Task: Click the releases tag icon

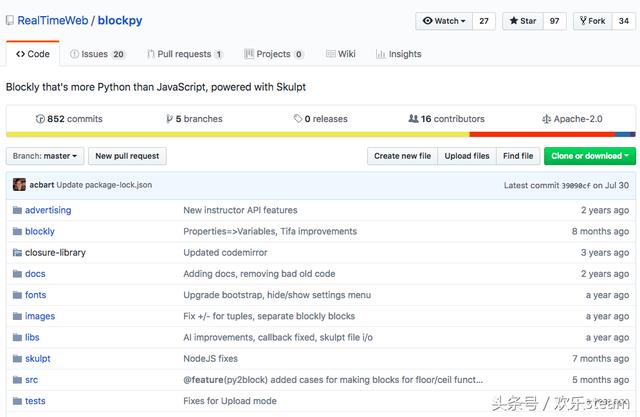Action: tap(298, 119)
